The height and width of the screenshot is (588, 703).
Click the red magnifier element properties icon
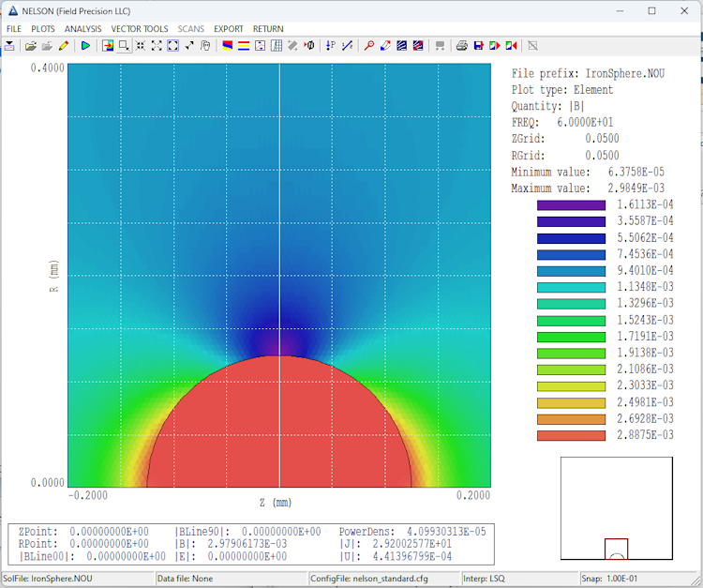pos(369,46)
